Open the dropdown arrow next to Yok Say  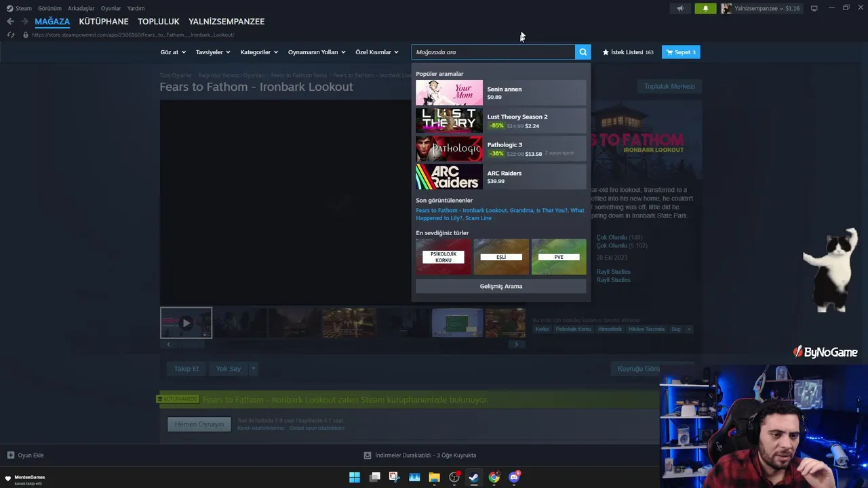point(254,369)
